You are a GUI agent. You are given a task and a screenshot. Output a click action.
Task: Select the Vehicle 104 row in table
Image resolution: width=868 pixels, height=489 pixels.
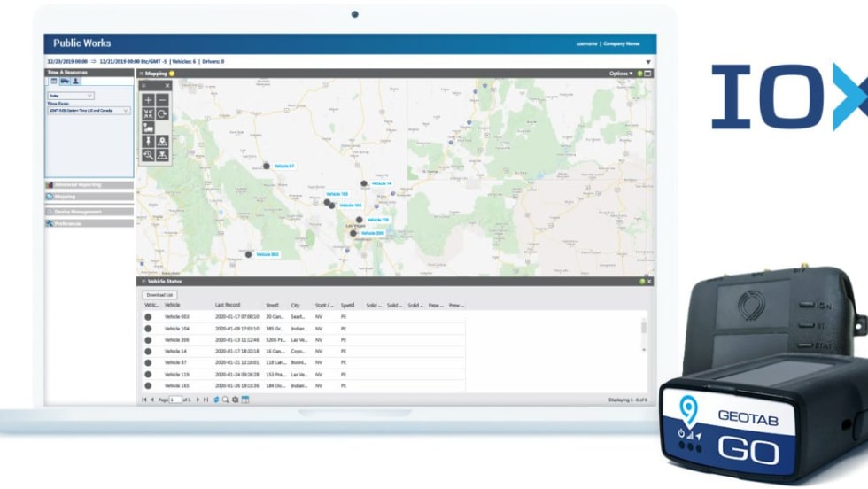tap(178, 328)
